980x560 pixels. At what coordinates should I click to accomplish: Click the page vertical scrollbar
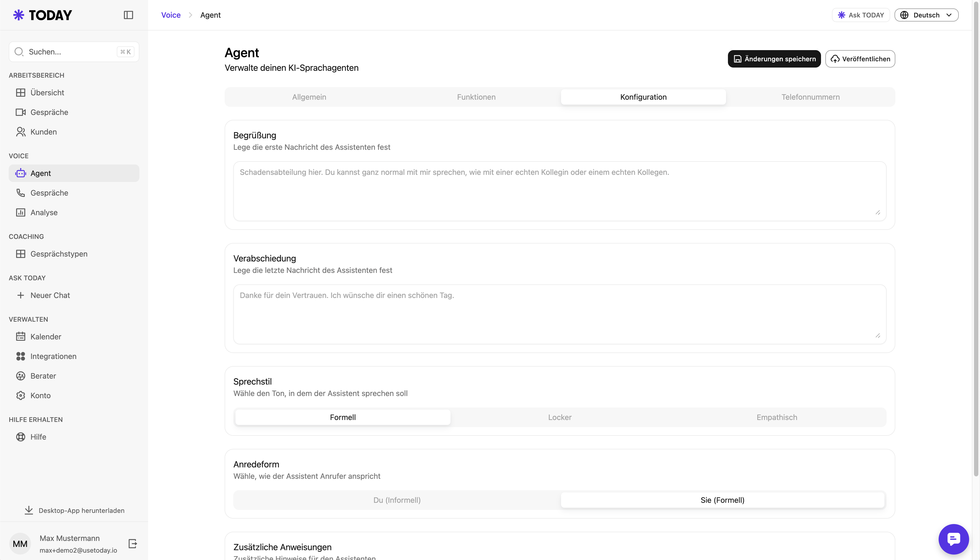click(x=976, y=238)
